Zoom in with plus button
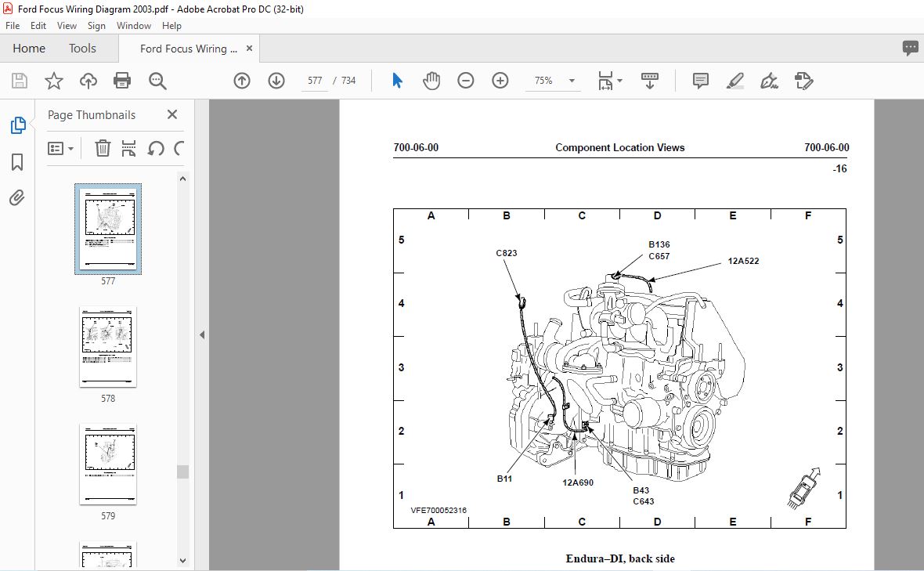 pyautogui.click(x=500, y=81)
